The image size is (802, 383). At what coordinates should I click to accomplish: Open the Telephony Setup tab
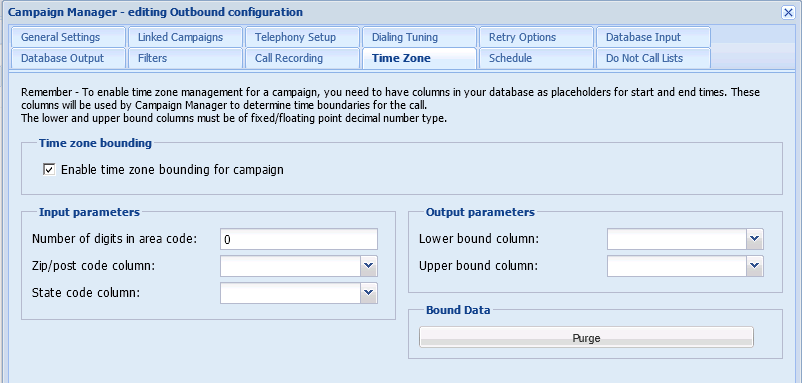coord(302,37)
